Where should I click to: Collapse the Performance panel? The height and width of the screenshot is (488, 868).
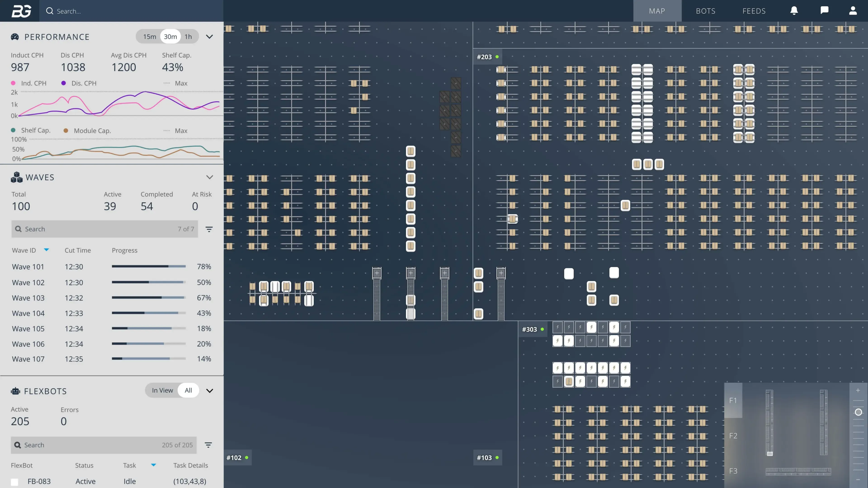tap(209, 37)
